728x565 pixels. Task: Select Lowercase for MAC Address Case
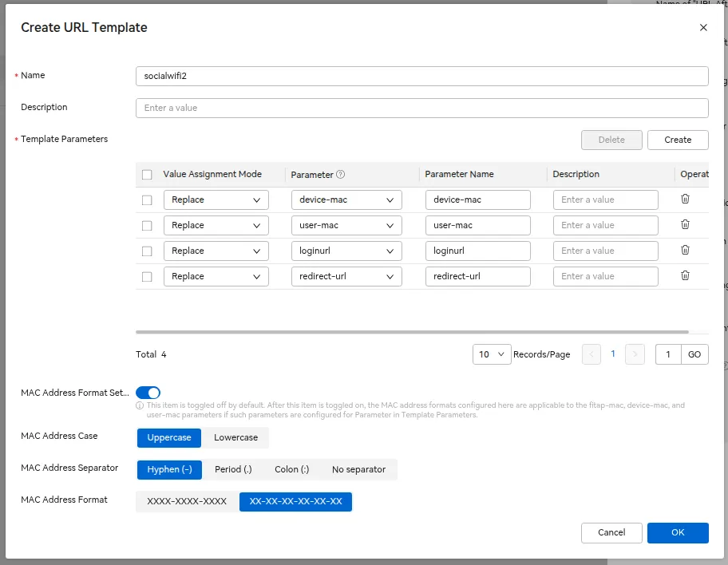(x=235, y=437)
